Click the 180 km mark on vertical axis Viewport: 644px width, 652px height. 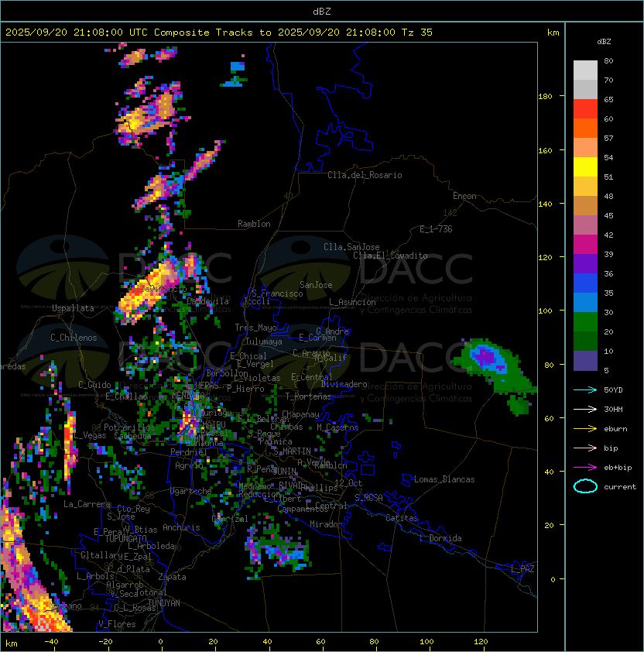point(545,97)
